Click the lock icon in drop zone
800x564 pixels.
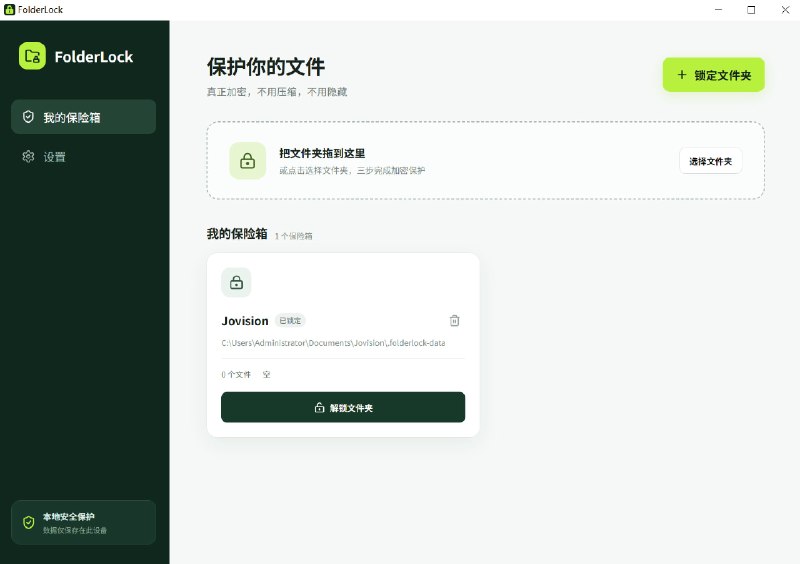[x=247, y=161]
